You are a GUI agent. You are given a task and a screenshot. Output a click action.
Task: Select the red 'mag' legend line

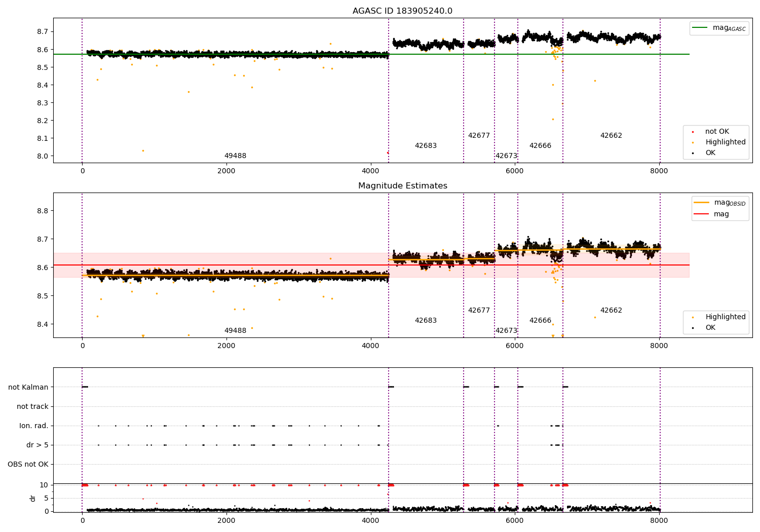(702, 214)
